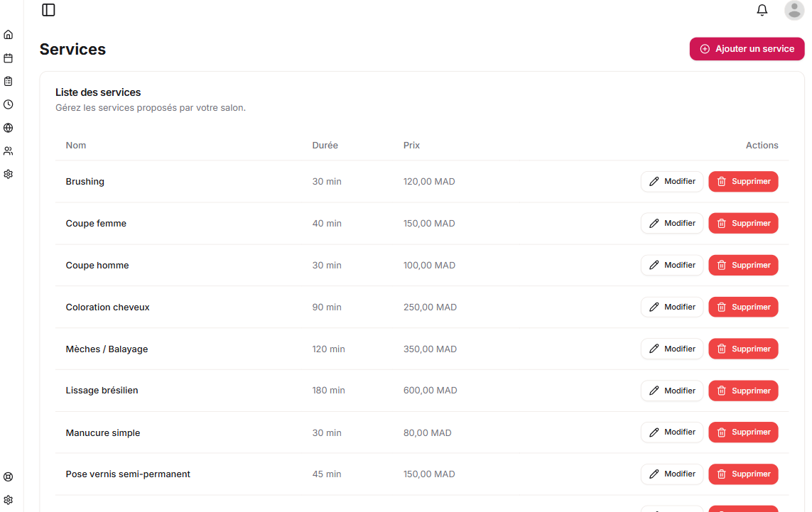This screenshot has height=512, width=812.
Task: Go to the home dashboard icon
Action: coord(9,35)
